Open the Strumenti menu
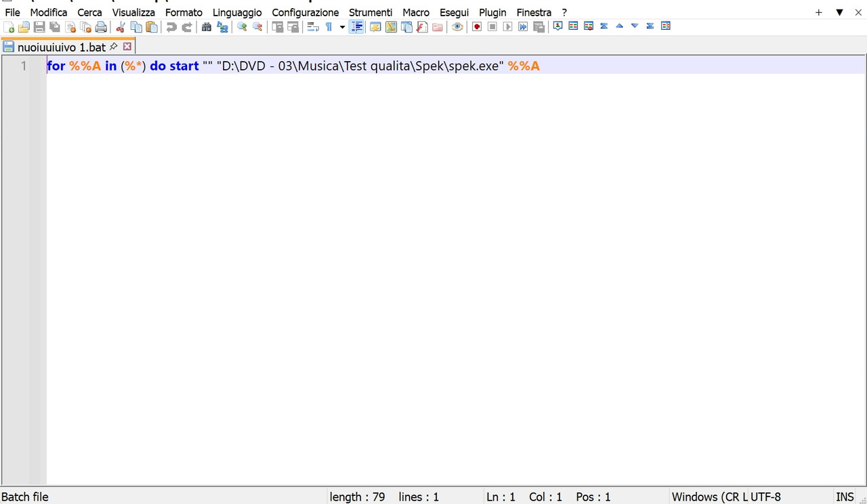This screenshot has width=867, height=504. [371, 12]
